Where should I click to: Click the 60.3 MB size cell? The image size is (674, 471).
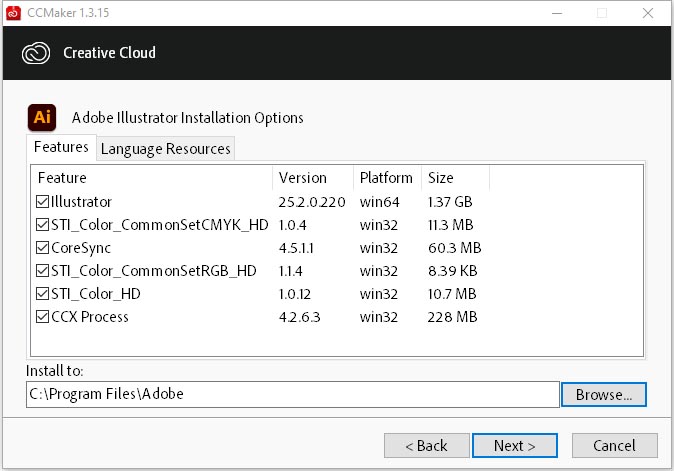coord(455,248)
